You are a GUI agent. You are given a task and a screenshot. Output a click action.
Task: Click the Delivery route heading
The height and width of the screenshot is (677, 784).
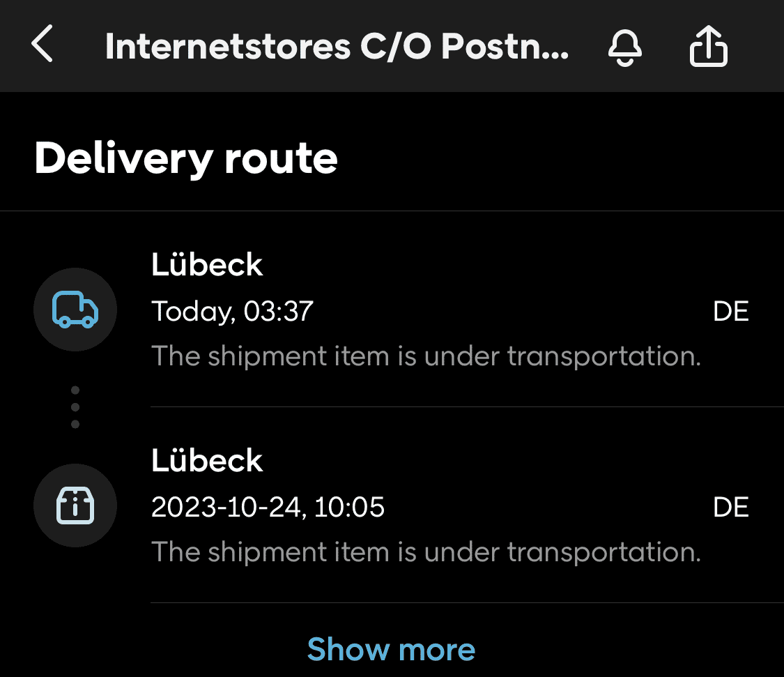coord(186,158)
